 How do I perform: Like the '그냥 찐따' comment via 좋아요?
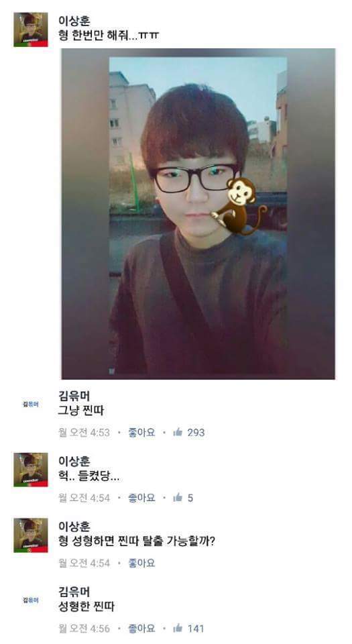tap(141, 432)
